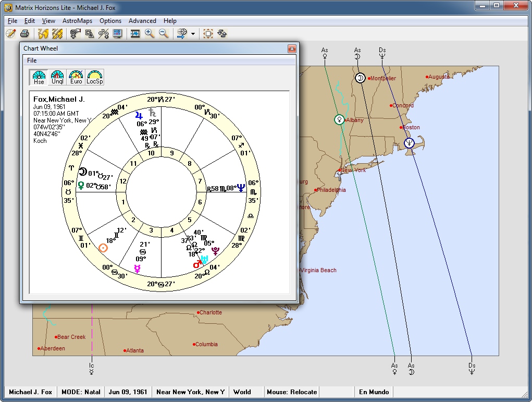This screenshot has height=402, width=532.
Task: Open the Edit menu
Action: [x=30, y=21]
